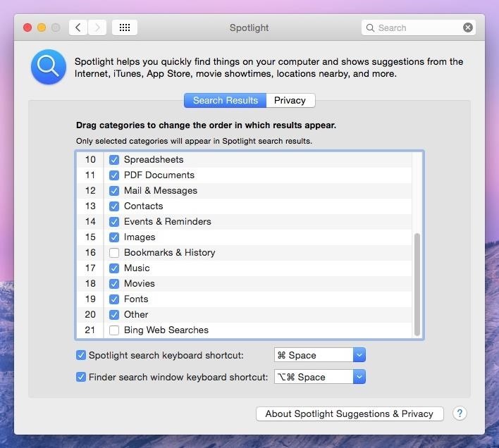Uncheck the Other category
Viewport: 499px width, 448px height.
tap(114, 315)
